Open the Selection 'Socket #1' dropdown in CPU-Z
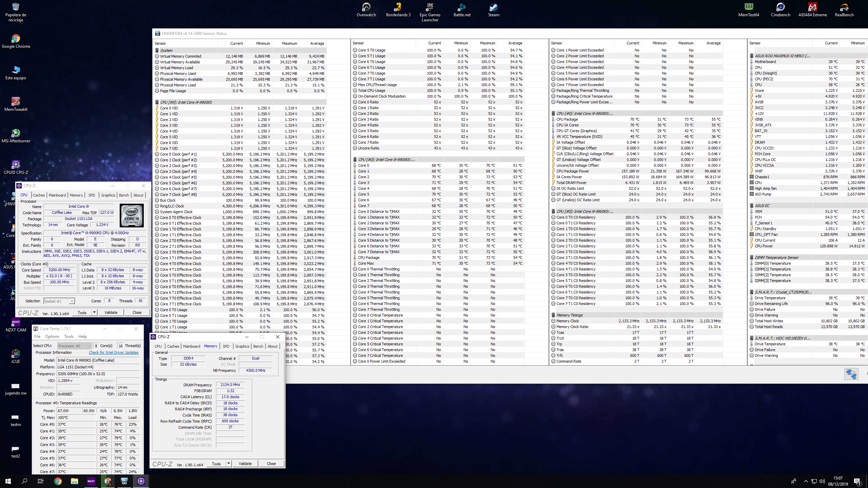The width and height of the screenshot is (868, 488). coord(59,301)
